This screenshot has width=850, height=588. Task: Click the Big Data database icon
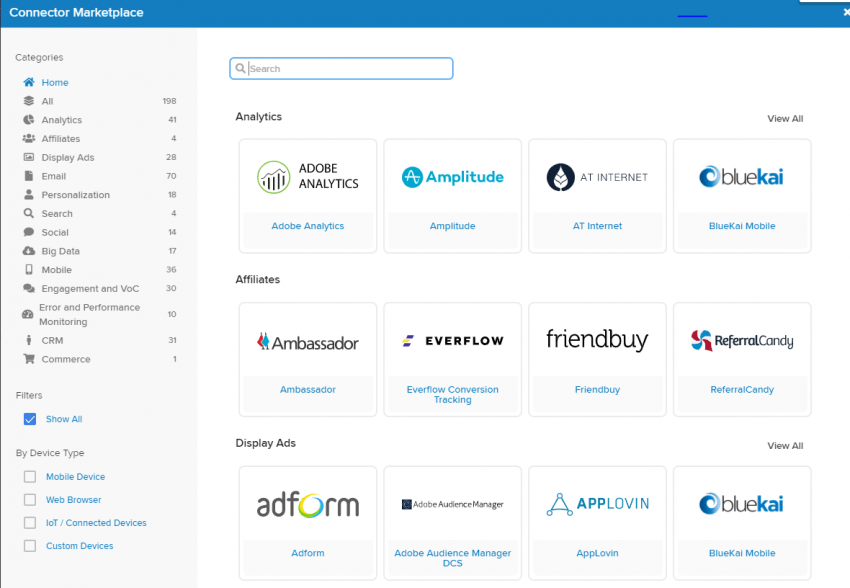click(x=29, y=251)
